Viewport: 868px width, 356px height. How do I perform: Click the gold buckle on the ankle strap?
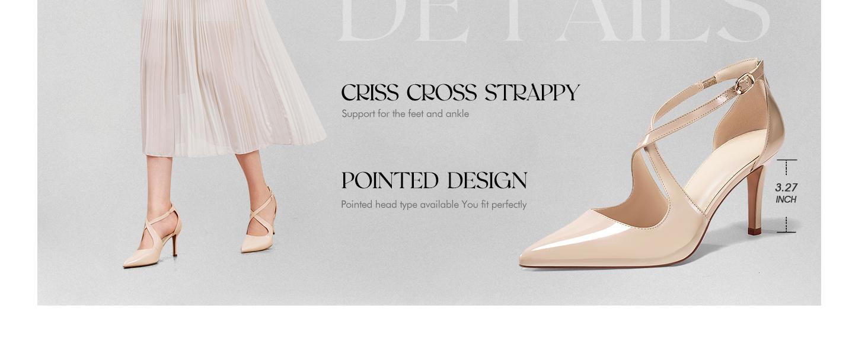(x=743, y=82)
